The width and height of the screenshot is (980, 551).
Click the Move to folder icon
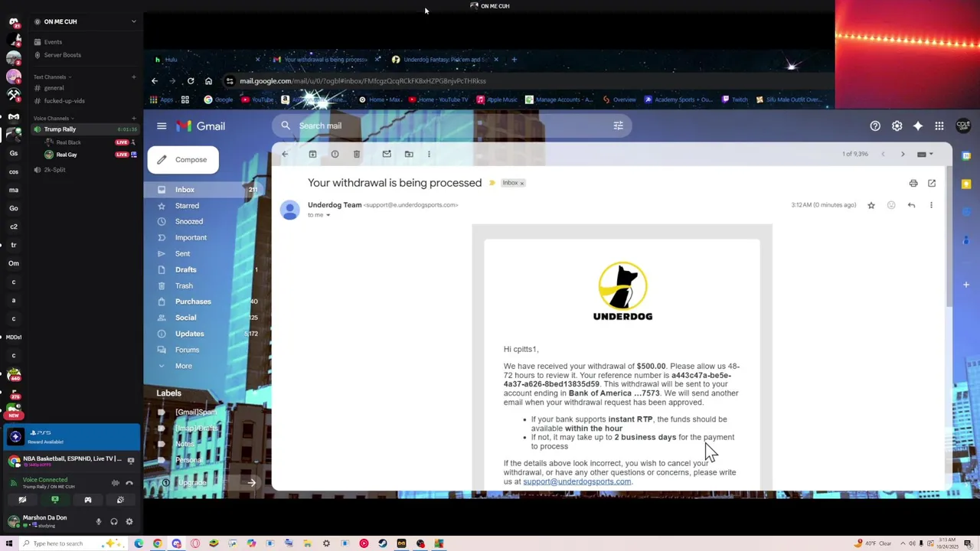409,155
